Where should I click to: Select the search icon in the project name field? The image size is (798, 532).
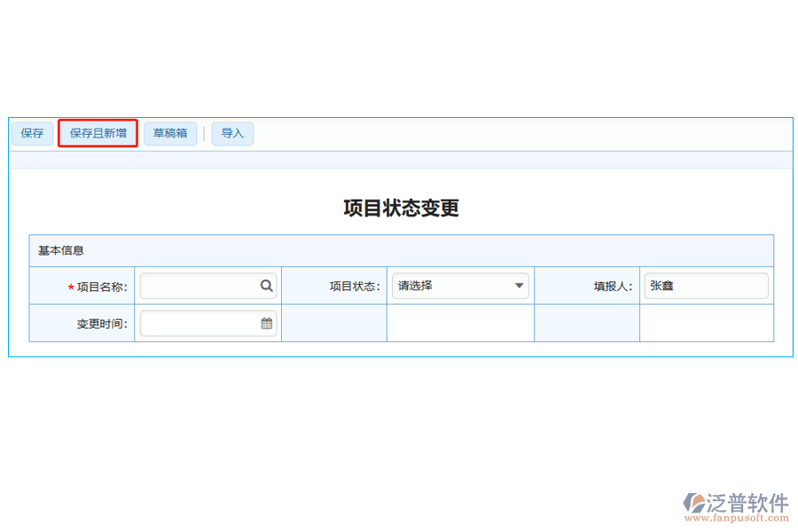tap(266, 286)
